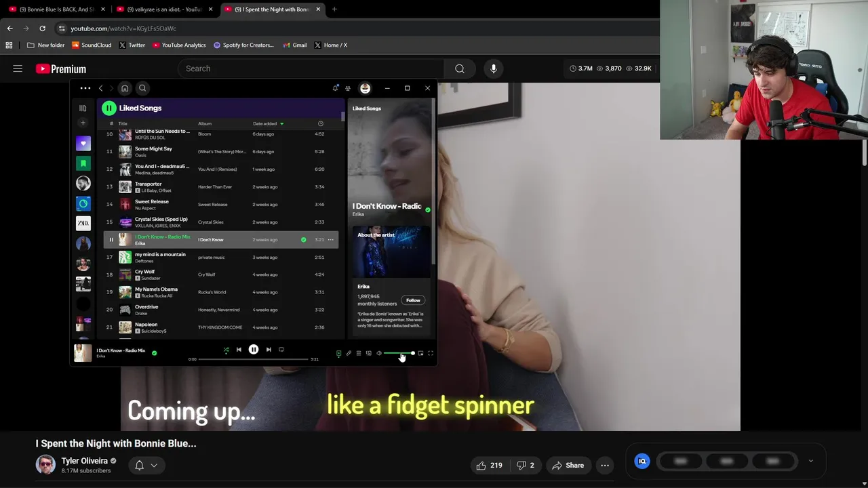The image size is (868, 488).
Task: Open green bookmark Your Episodes in sidebar
Action: point(83,163)
